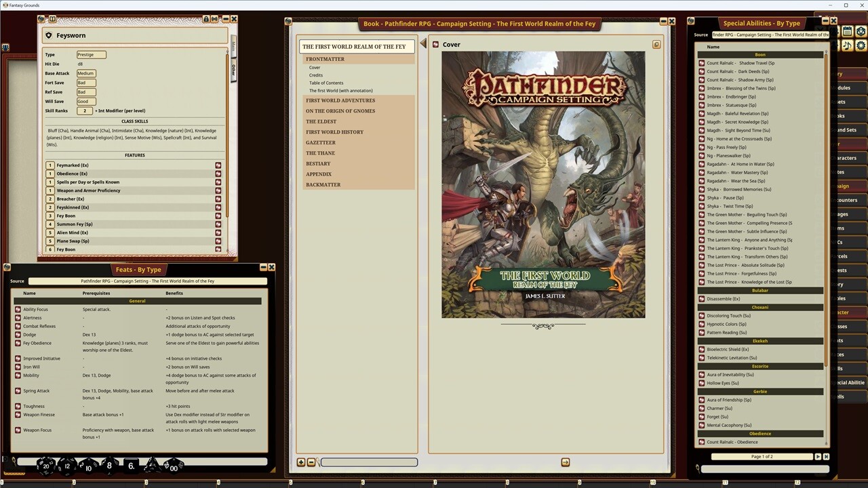Screen dimensions: 868x488
Task: Click the red link icon beside Fey Boon
Action: [218, 216]
